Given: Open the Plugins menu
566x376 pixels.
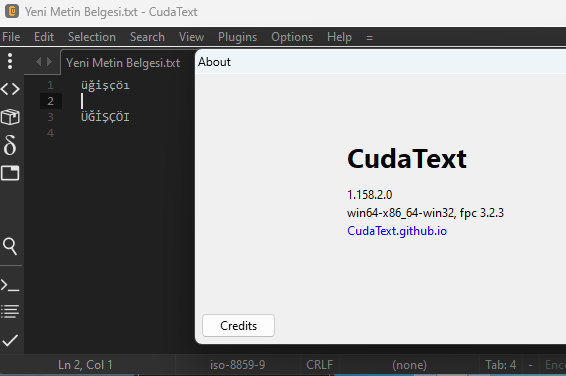Looking at the screenshot, I should pos(238,37).
